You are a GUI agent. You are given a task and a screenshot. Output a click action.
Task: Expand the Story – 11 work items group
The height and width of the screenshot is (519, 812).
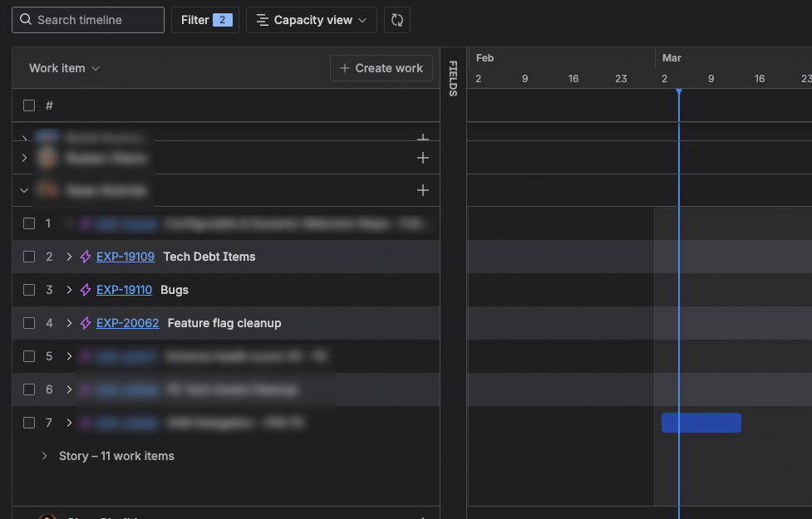click(44, 456)
